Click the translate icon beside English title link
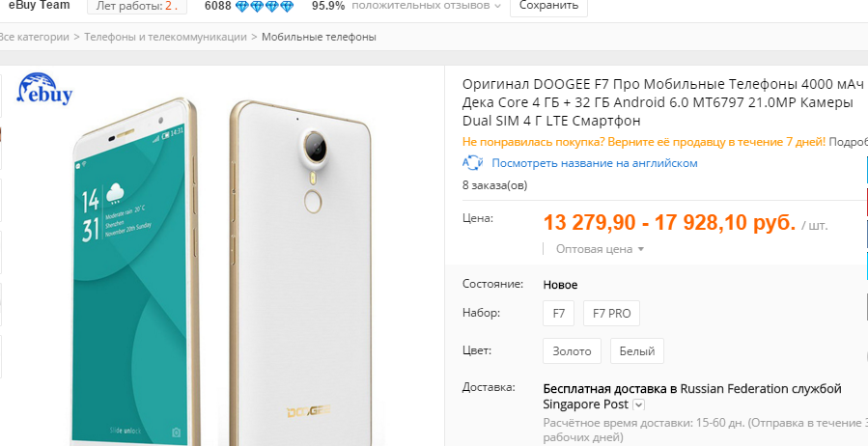 [x=473, y=163]
